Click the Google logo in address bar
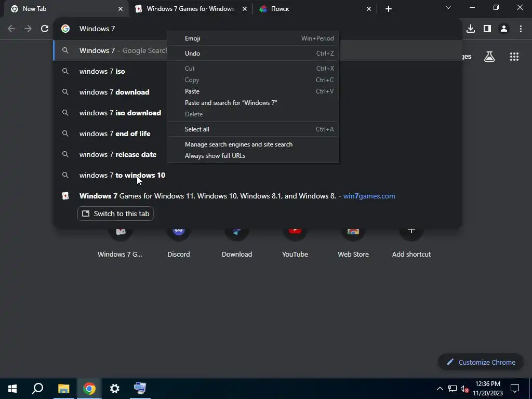The image size is (532, 399). [65, 29]
